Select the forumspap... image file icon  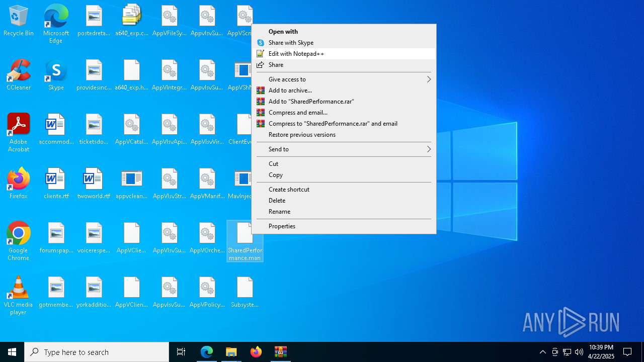[x=56, y=238]
